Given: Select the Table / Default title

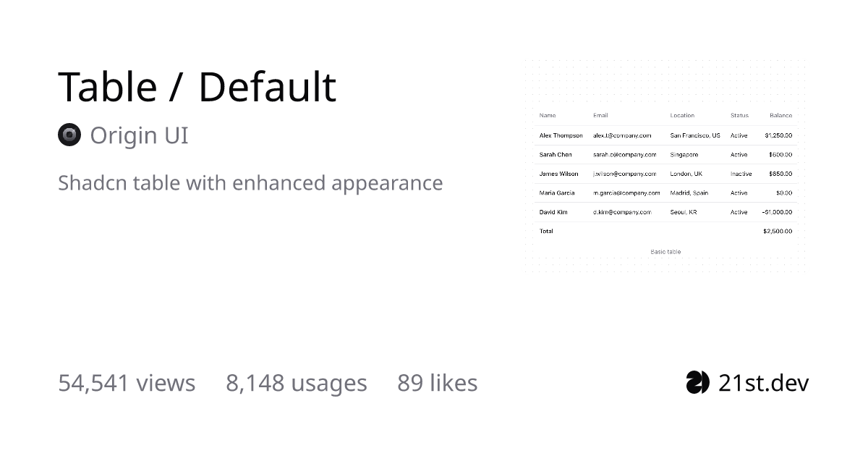Looking at the screenshot, I should tap(197, 87).
